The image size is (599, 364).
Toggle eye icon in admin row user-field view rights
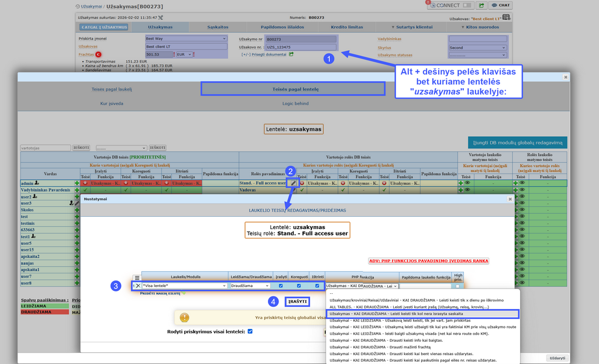click(467, 183)
